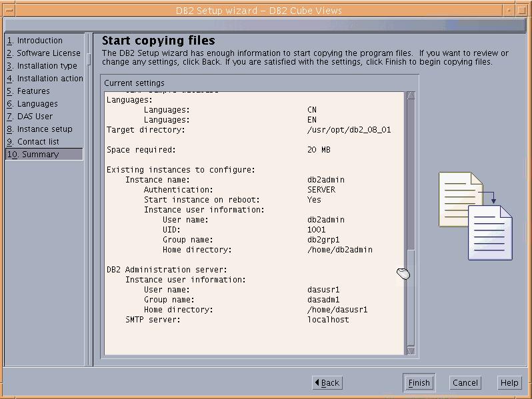Click the Home directory /home/dasusr1
Image resolution: width=532 pixels, height=399 pixels.
[x=337, y=310]
